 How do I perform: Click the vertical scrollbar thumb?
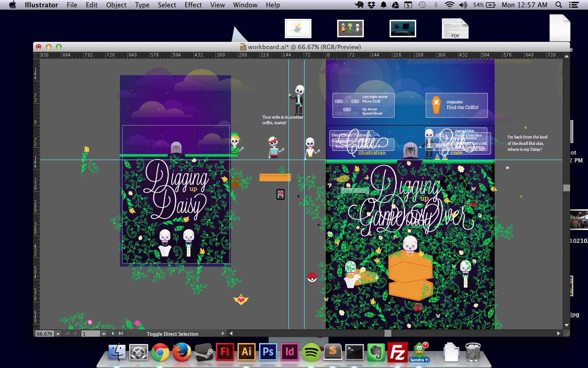566,188
